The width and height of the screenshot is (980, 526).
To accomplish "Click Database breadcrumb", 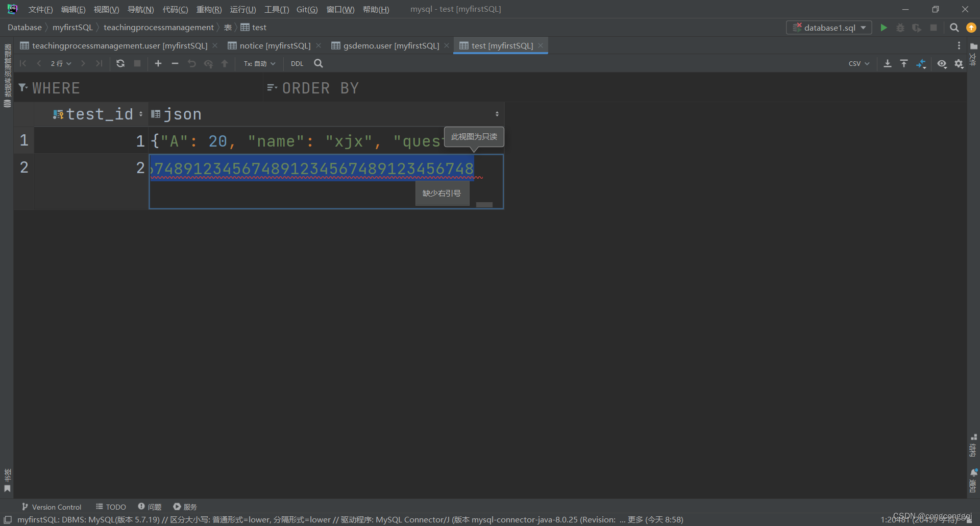I will [x=24, y=28].
